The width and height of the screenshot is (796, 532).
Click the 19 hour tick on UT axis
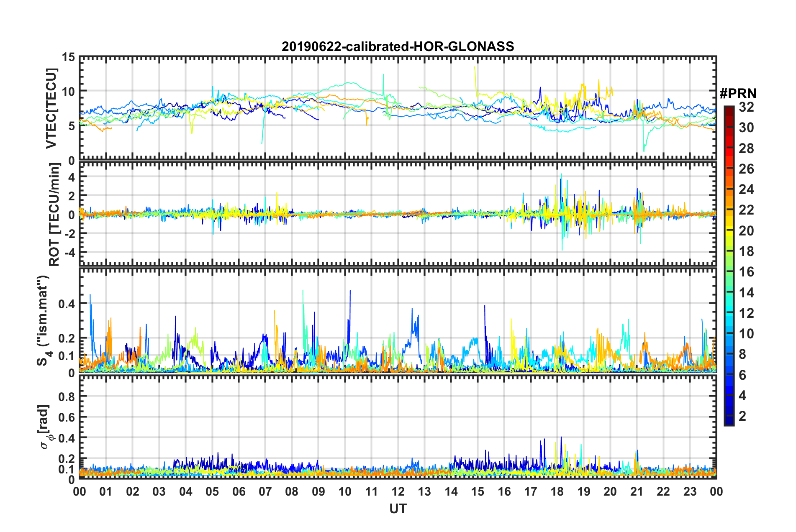(x=584, y=491)
